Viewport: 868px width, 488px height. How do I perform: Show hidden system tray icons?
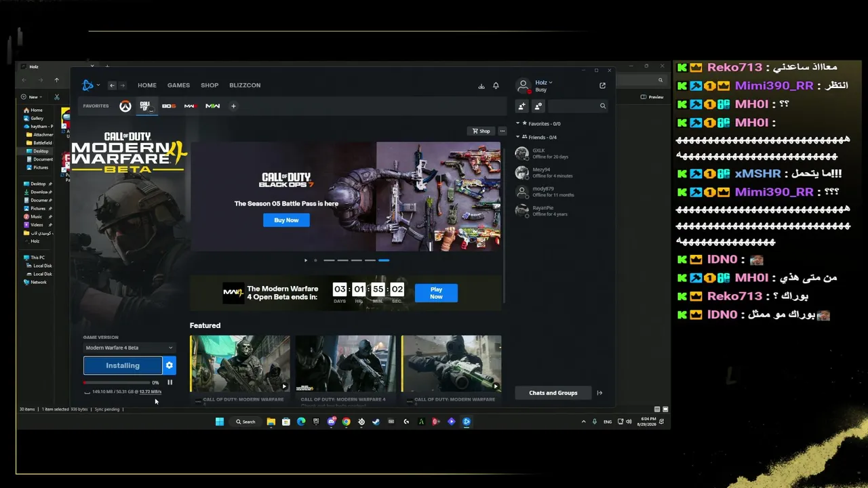click(x=583, y=422)
